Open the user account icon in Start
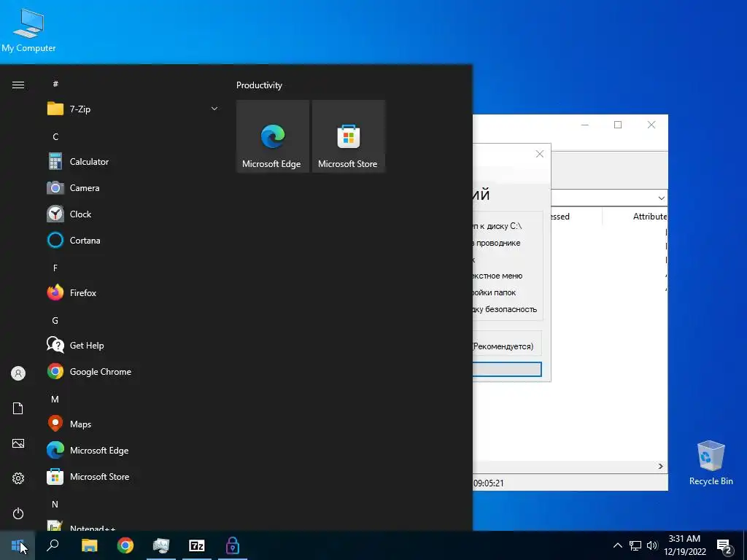 pos(18,373)
